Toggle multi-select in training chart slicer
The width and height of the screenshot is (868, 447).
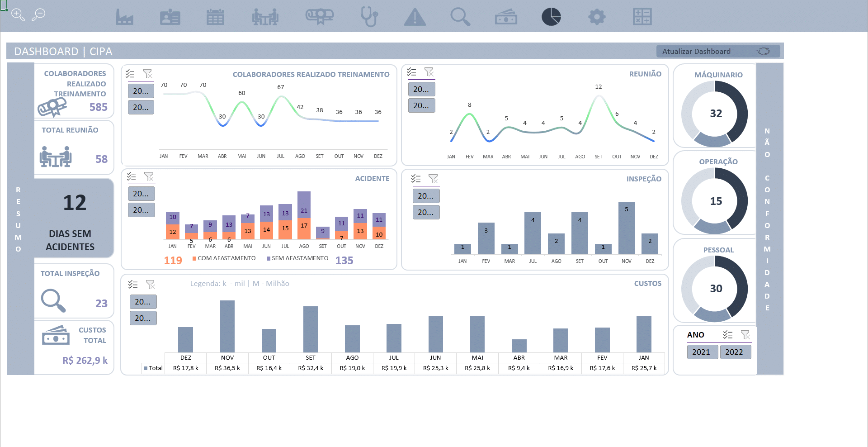pyautogui.click(x=130, y=74)
